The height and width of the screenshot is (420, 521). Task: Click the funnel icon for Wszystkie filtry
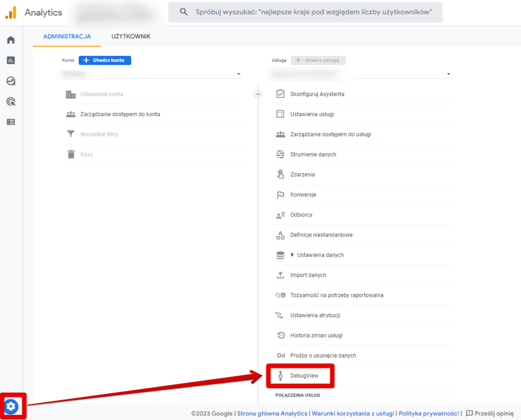(x=70, y=134)
